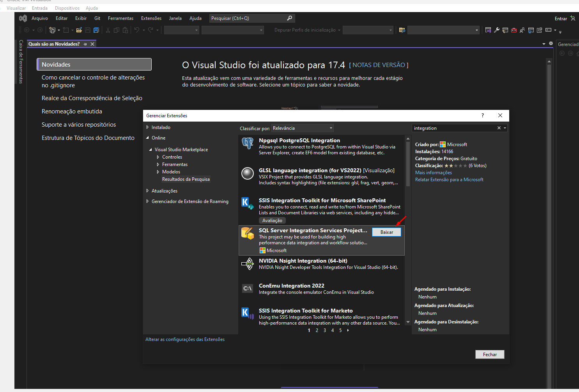Click the red Toolbox icon in toolbar
The width and height of the screenshot is (579, 392).
pos(514,30)
